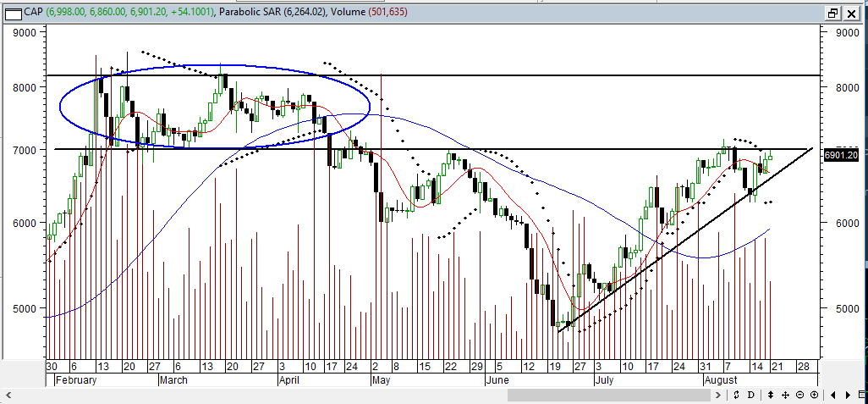Click the black left triangle arrow
This screenshot has width=868, height=404.
(833, 396)
